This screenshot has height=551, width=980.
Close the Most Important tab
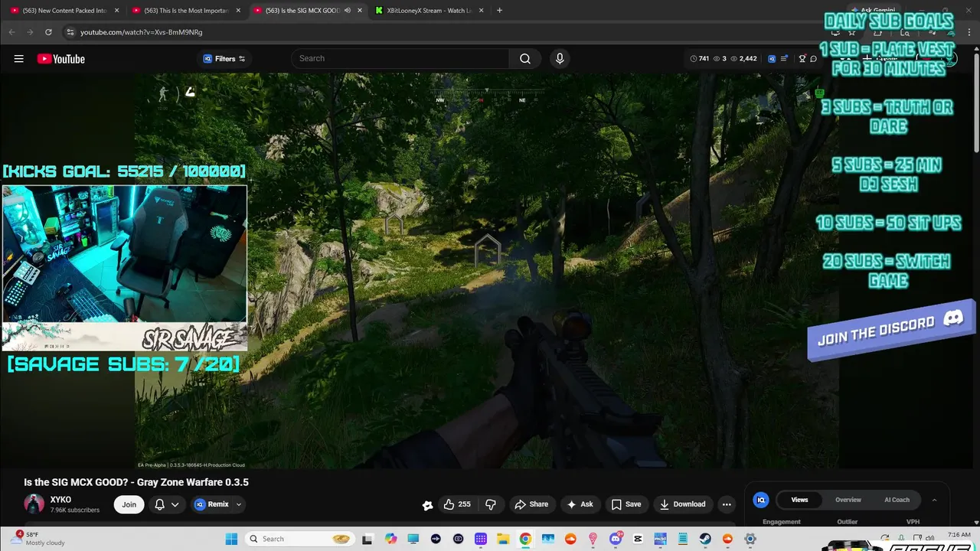click(x=239, y=11)
